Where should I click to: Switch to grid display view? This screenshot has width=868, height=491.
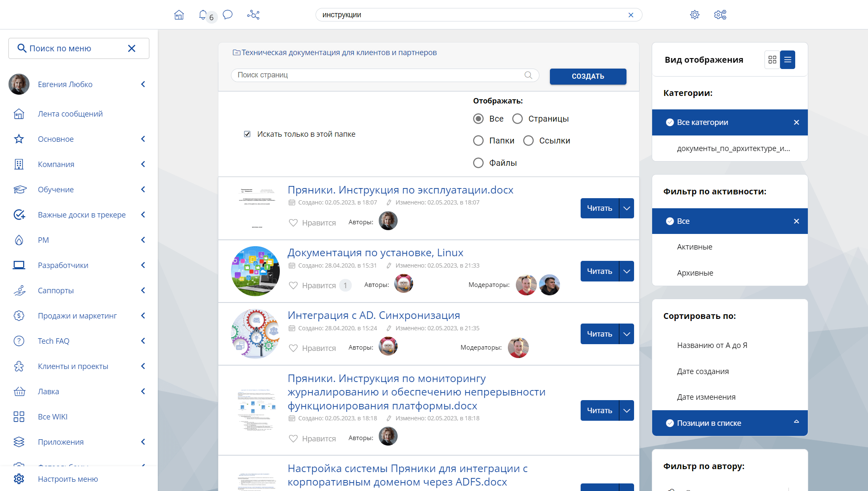772,60
